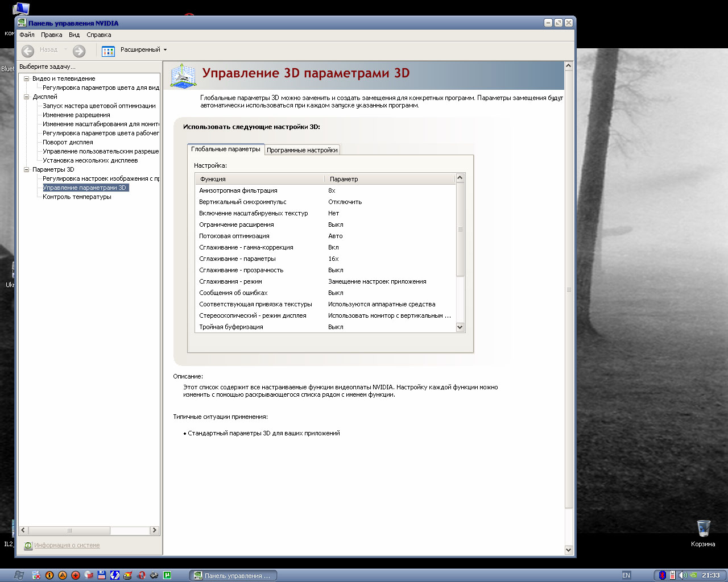
Task: Switch to the Глобальные параметры tab
Action: (x=226, y=149)
